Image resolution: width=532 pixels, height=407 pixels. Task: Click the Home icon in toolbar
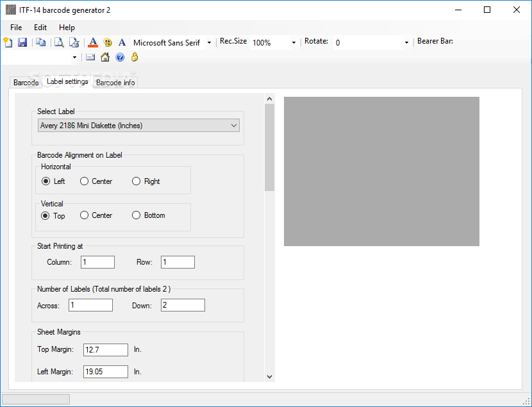pos(105,57)
